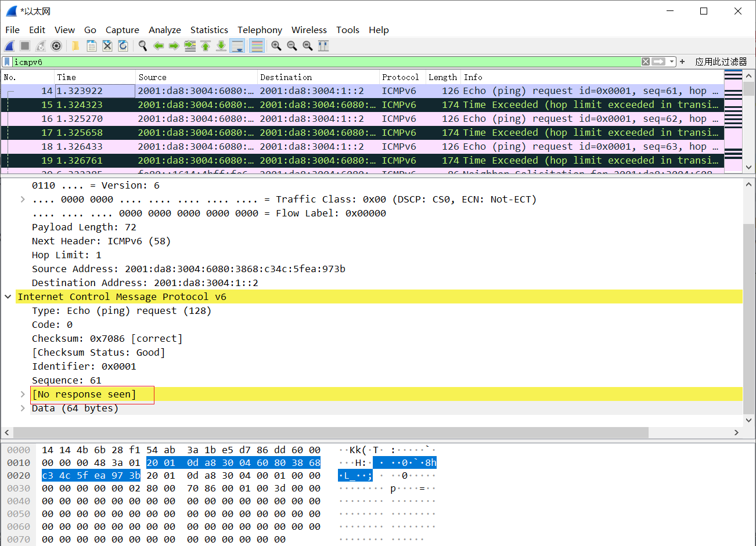Click packet list minimap overview strip

click(733, 122)
